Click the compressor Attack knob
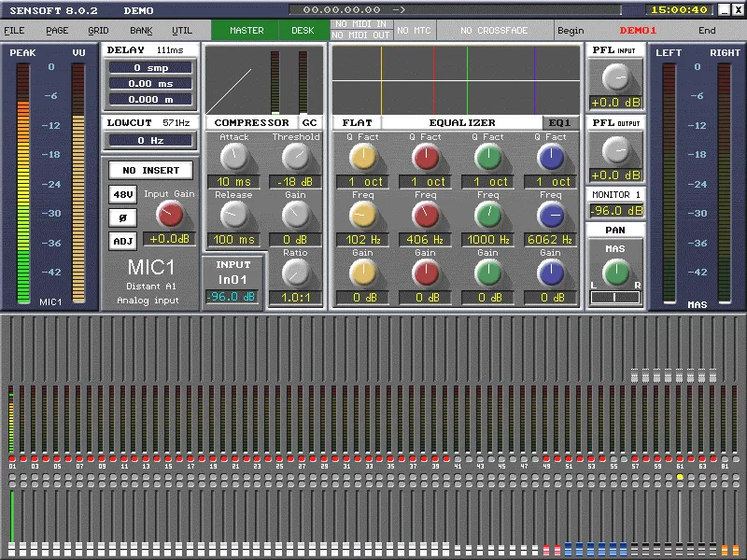 click(234, 157)
